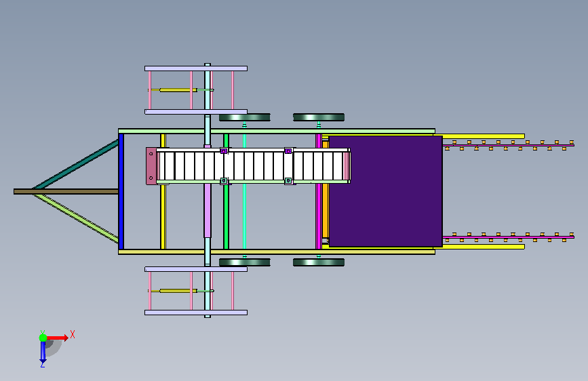Screen dimensions: 588x381
Task: Select the large purple rectangular panel
Action: 385,191
